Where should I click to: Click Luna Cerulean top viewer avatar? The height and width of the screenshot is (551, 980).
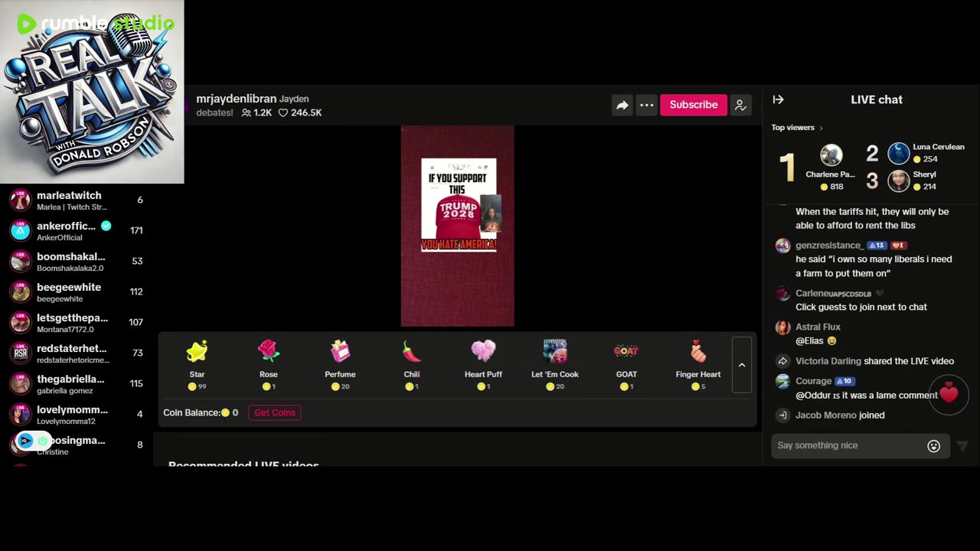(x=899, y=153)
